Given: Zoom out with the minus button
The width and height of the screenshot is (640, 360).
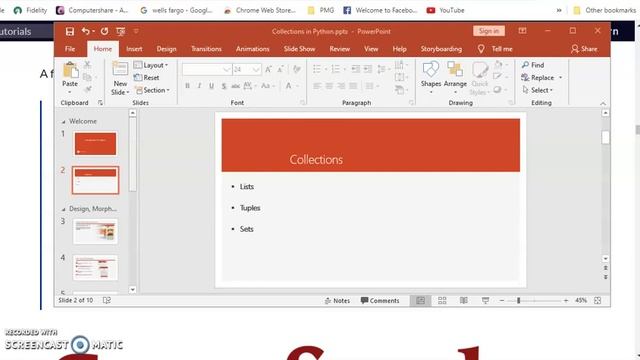Looking at the screenshot, I should (x=502, y=301).
